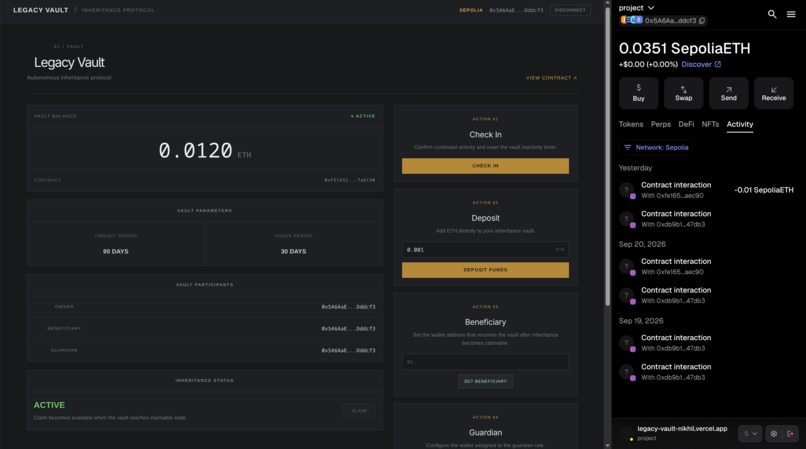
Task: Click the vault balance 0.0120 ETH
Action: click(x=205, y=151)
